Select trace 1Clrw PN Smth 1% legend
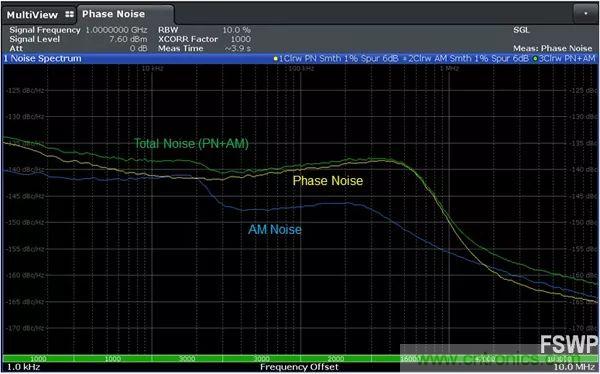Image resolution: width=600 pixels, height=374 pixels. (x=338, y=59)
